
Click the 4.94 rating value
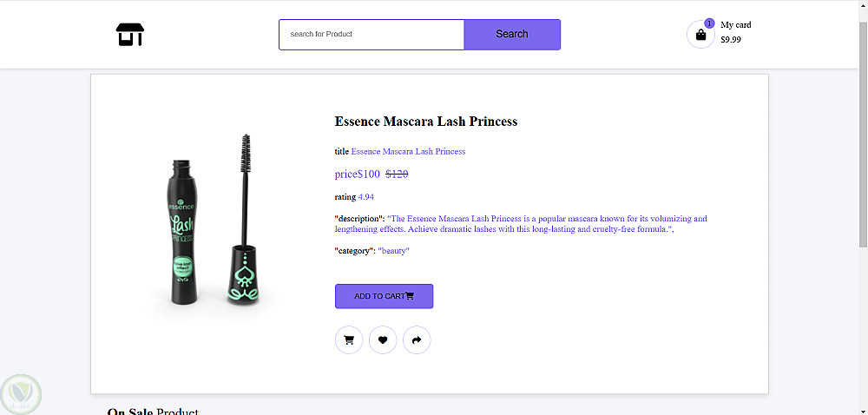[366, 197]
